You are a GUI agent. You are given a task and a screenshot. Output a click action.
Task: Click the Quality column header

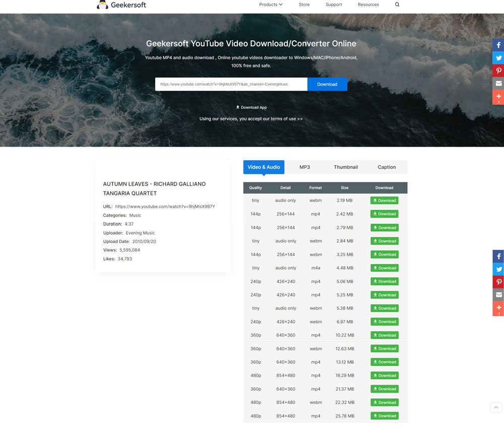(256, 188)
